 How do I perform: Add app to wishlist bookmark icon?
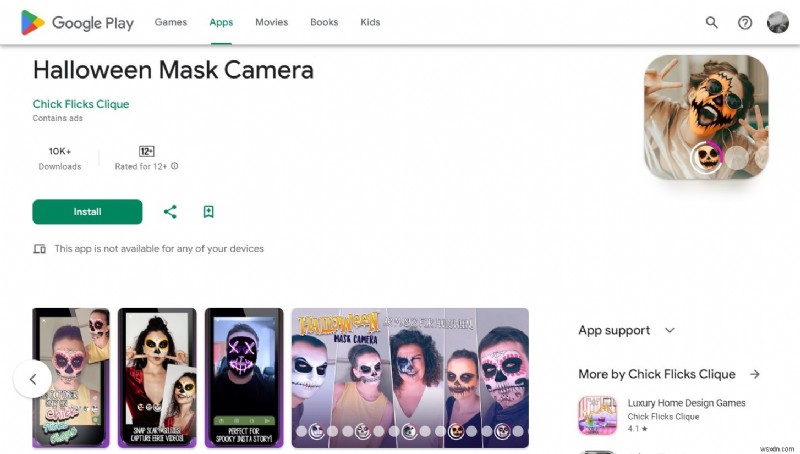[208, 212]
